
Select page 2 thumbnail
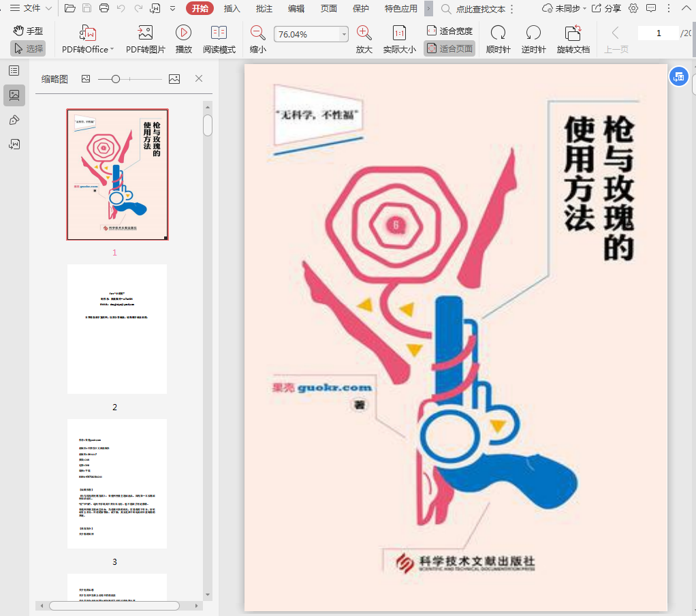[117, 329]
